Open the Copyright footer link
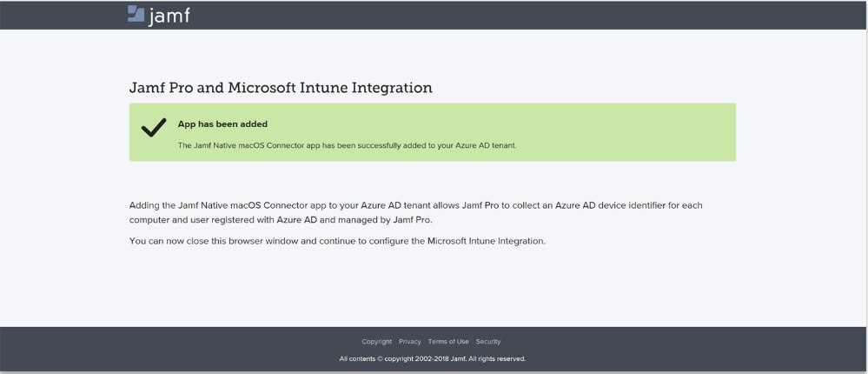Viewport: 868px width, 374px height. (x=376, y=342)
